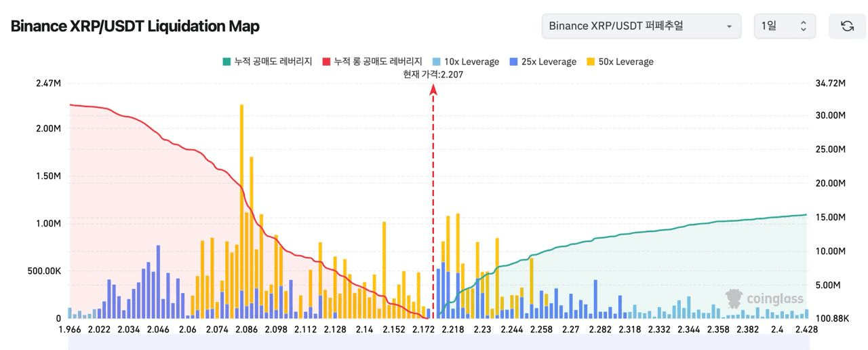Click the 2.022 price tick label
Screen dimensions: 868x350
(x=99, y=329)
